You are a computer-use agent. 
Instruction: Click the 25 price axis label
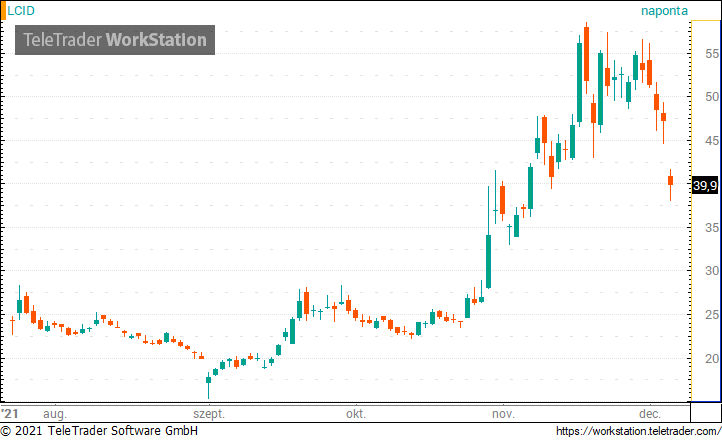click(712, 315)
